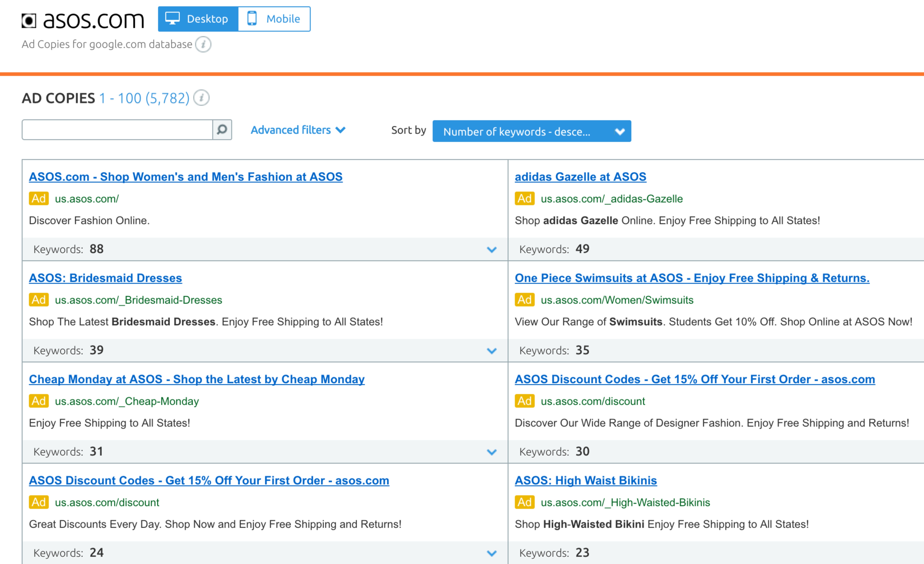Click the info icon beside AD COPIES count
Viewport: 924px width, 564px height.
tap(201, 98)
